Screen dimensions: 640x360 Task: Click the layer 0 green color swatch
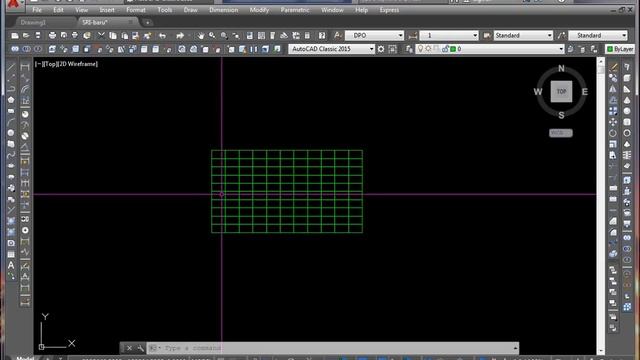[x=453, y=49]
